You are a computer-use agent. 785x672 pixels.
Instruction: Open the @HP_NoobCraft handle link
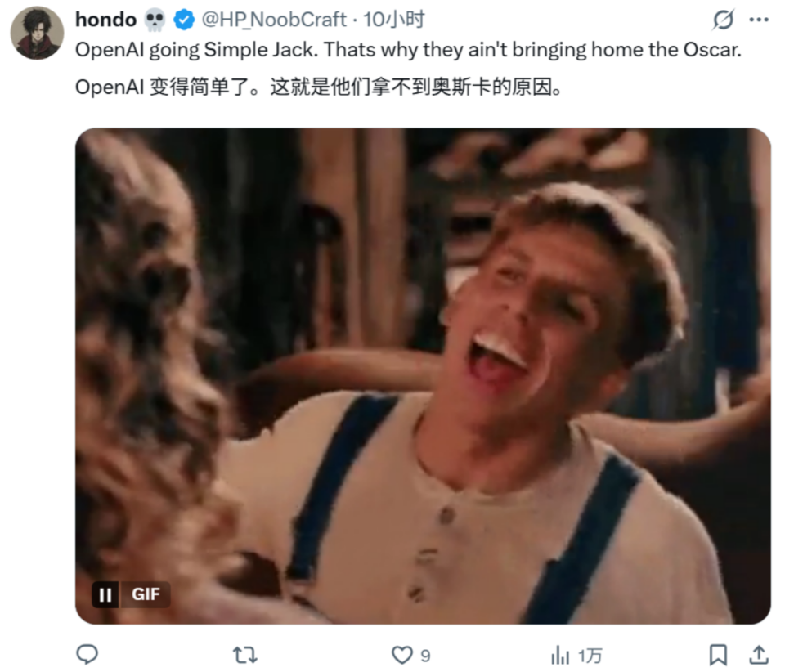(274, 20)
